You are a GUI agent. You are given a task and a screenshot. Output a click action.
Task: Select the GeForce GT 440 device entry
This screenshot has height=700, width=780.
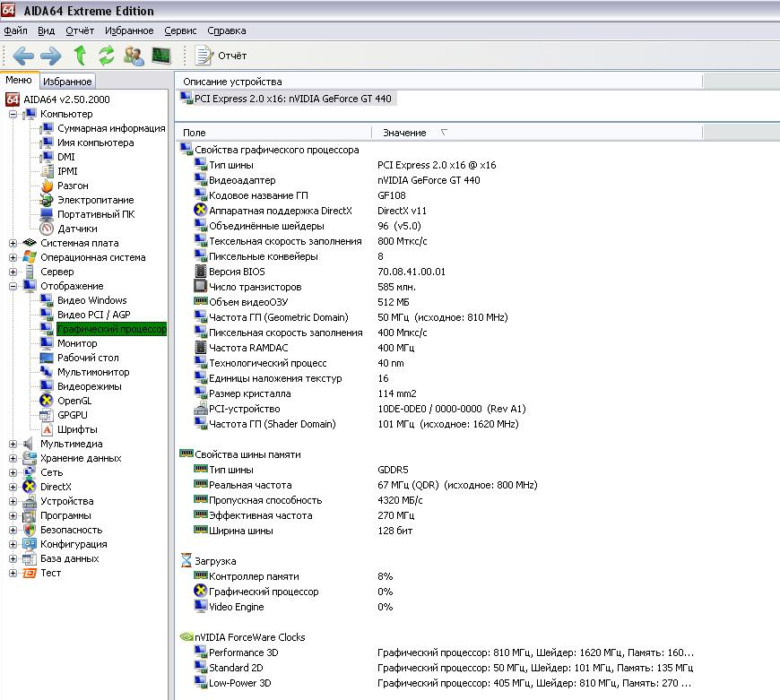coord(287,99)
